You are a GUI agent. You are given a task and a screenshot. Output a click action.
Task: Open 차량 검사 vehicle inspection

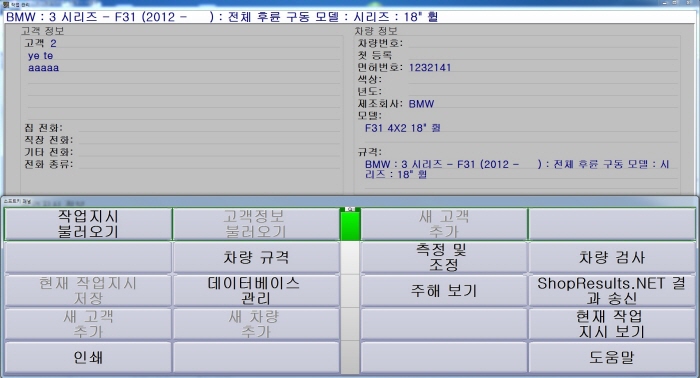612,258
